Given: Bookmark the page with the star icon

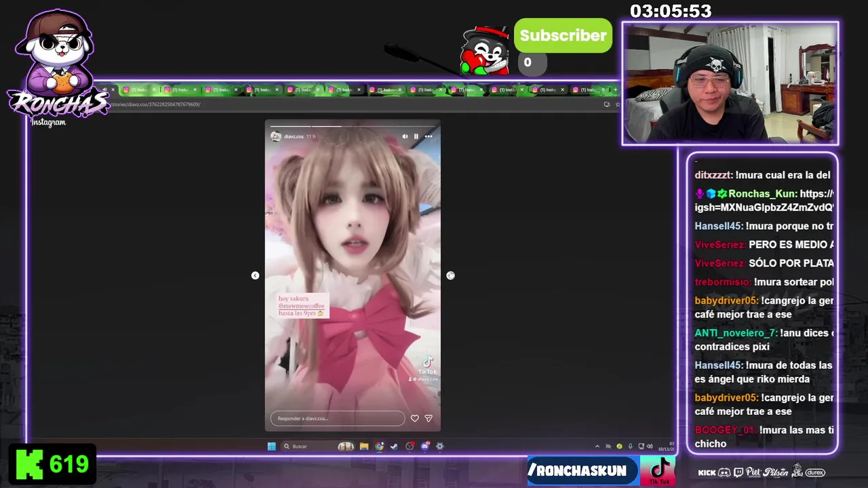Looking at the screenshot, I should click(x=617, y=104).
